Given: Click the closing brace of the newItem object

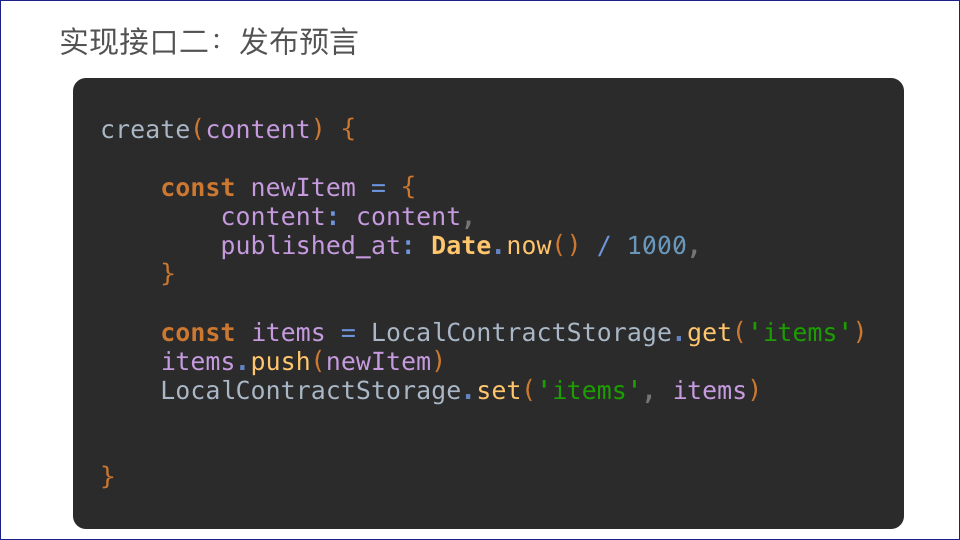Looking at the screenshot, I should click(x=168, y=274).
